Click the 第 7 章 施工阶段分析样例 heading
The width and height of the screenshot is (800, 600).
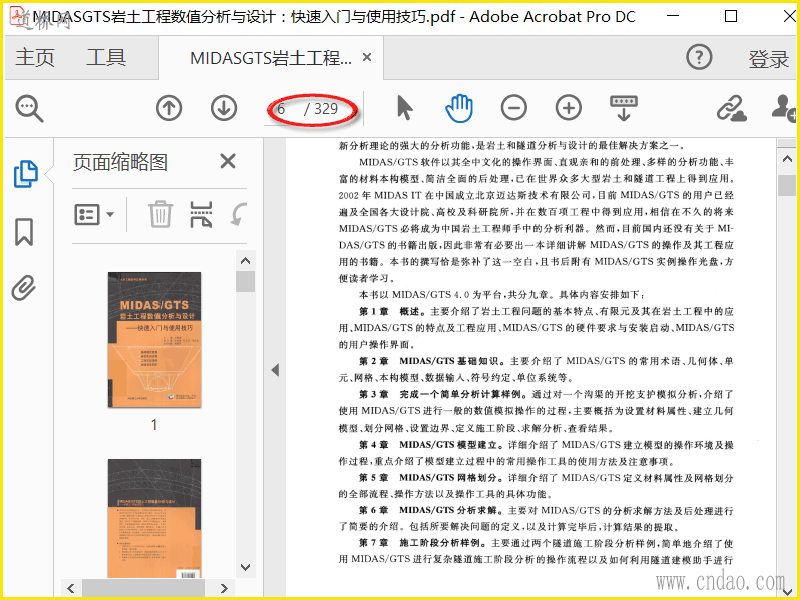(x=422, y=543)
